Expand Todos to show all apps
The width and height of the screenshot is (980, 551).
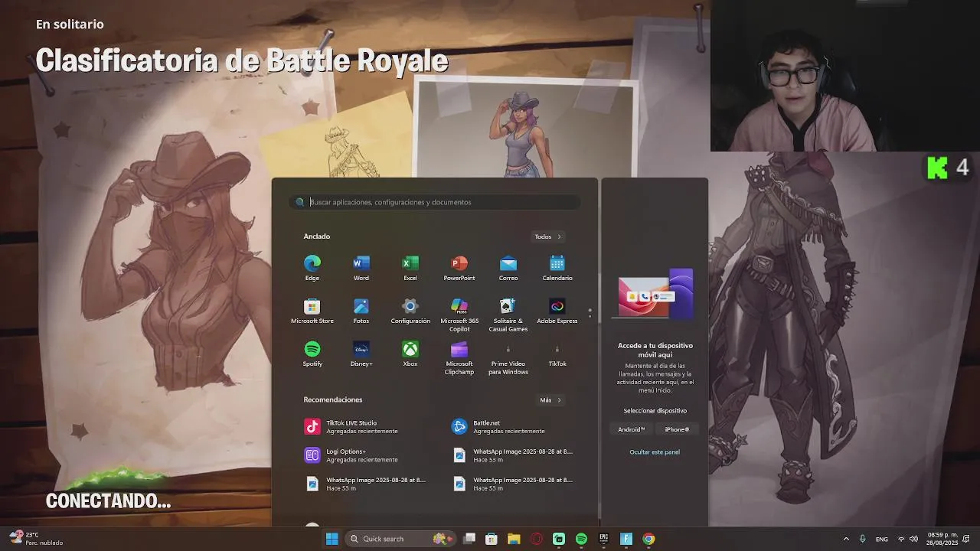click(x=547, y=236)
